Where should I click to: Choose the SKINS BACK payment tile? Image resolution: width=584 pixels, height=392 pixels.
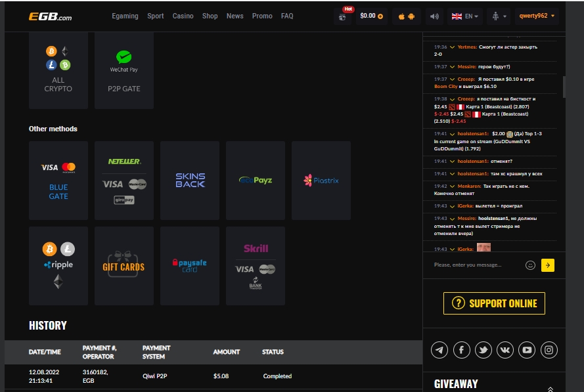(190, 181)
